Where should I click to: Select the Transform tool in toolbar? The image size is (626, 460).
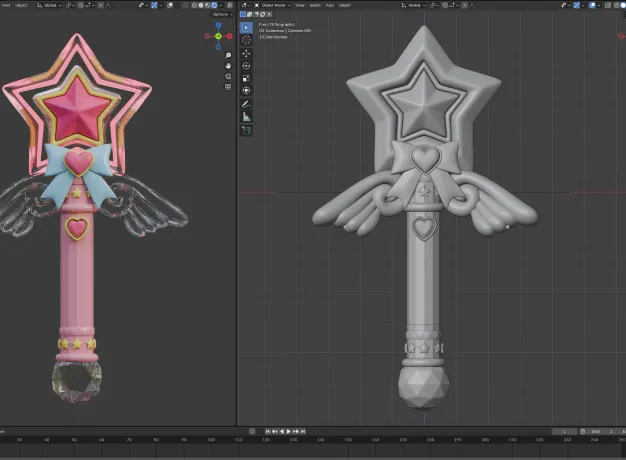(246, 90)
